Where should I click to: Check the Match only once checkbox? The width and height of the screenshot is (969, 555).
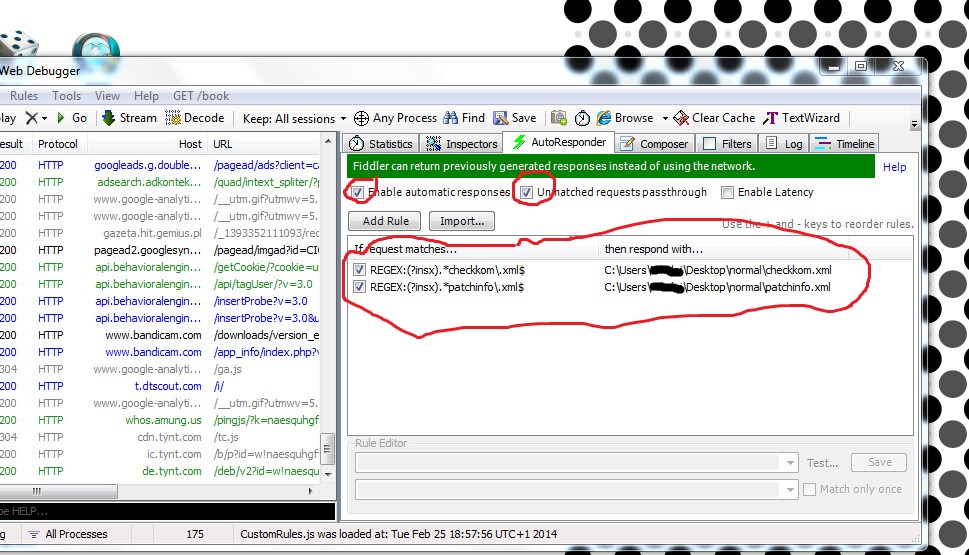pos(809,489)
